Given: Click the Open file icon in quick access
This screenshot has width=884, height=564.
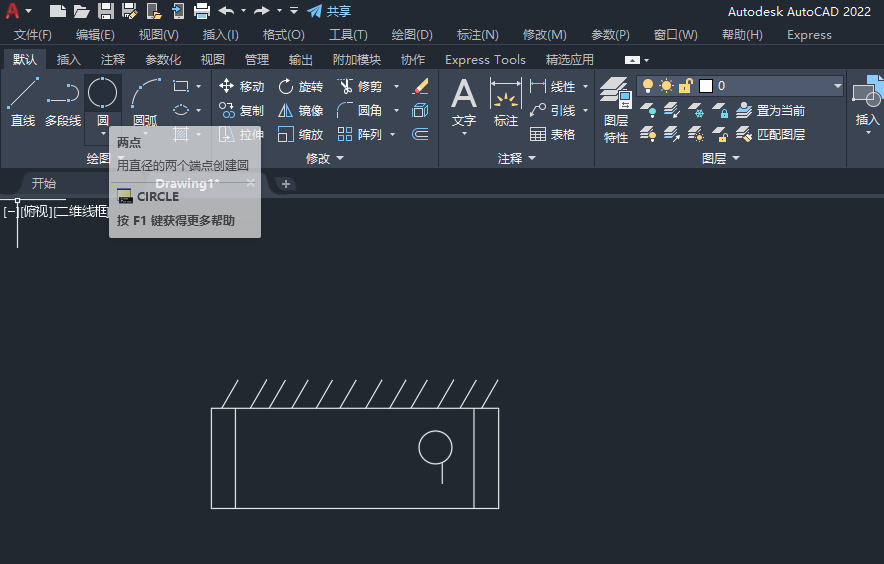Looking at the screenshot, I should tap(82, 11).
